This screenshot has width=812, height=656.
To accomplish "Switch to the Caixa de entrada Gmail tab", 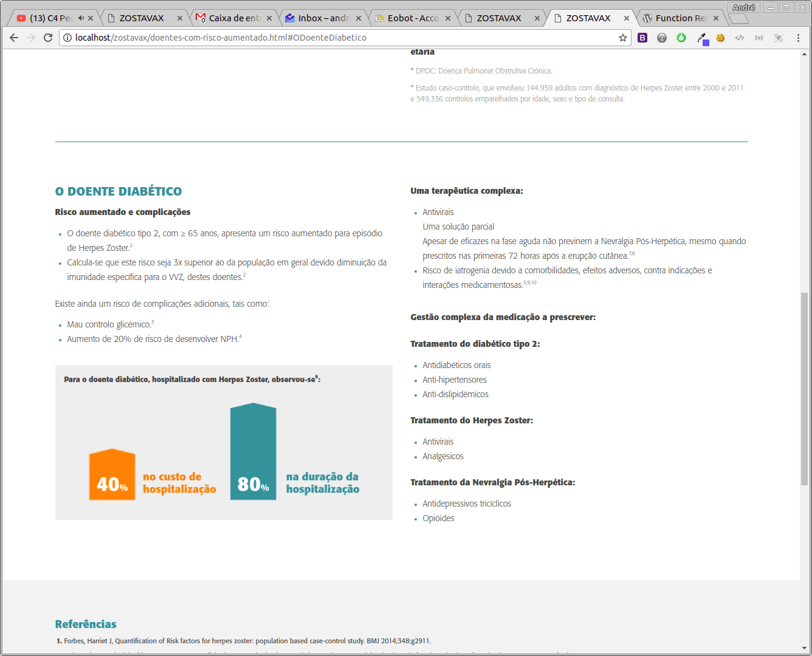I will [234, 18].
